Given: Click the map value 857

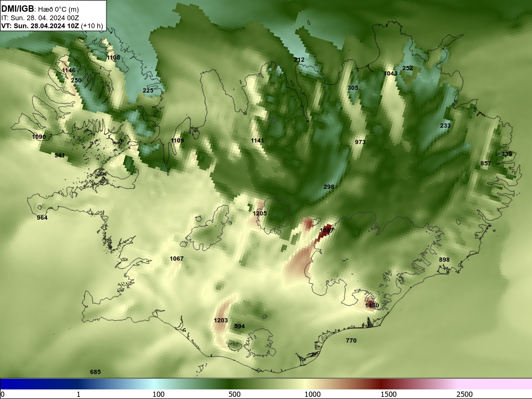Looking at the screenshot, I should coord(486,163).
